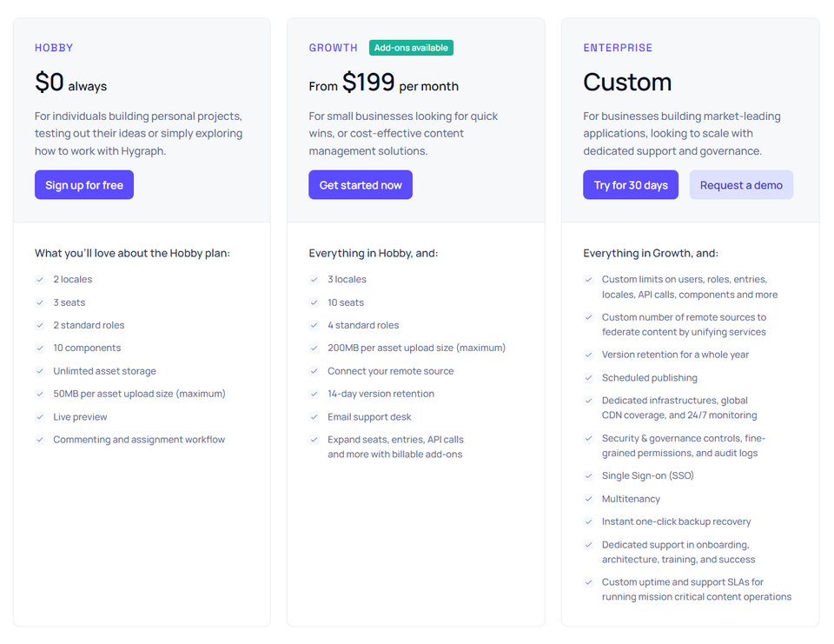Click the check icon next to Email support desk
Image resolution: width=834 pixels, height=644 pixels.
click(x=314, y=417)
